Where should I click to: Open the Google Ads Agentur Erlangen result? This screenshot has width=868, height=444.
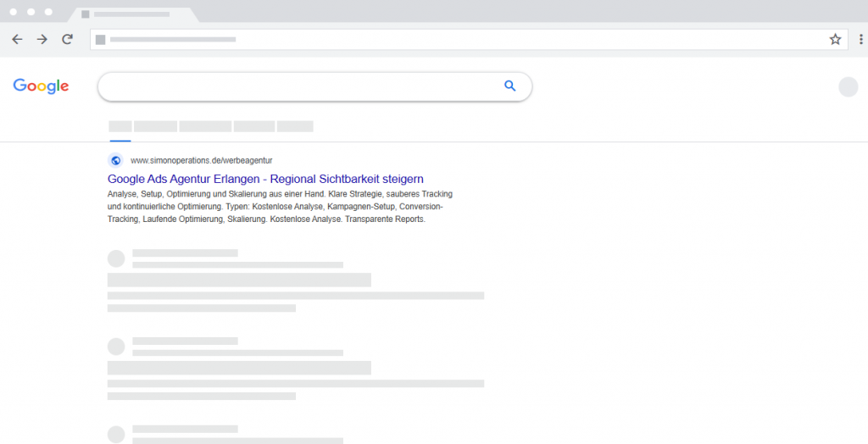pyautogui.click(x=265, y=179)
